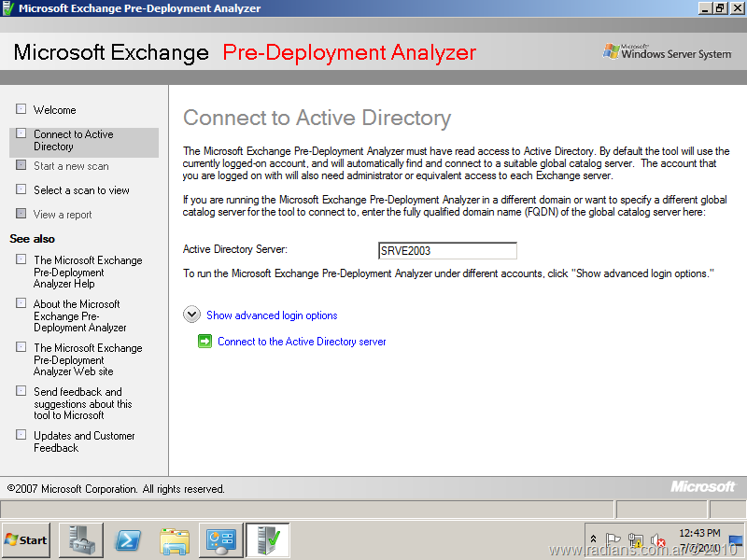The image size is (747, 560).
Task: Click Connect to the Active Directory server link
Action: [x=302, y=342]
